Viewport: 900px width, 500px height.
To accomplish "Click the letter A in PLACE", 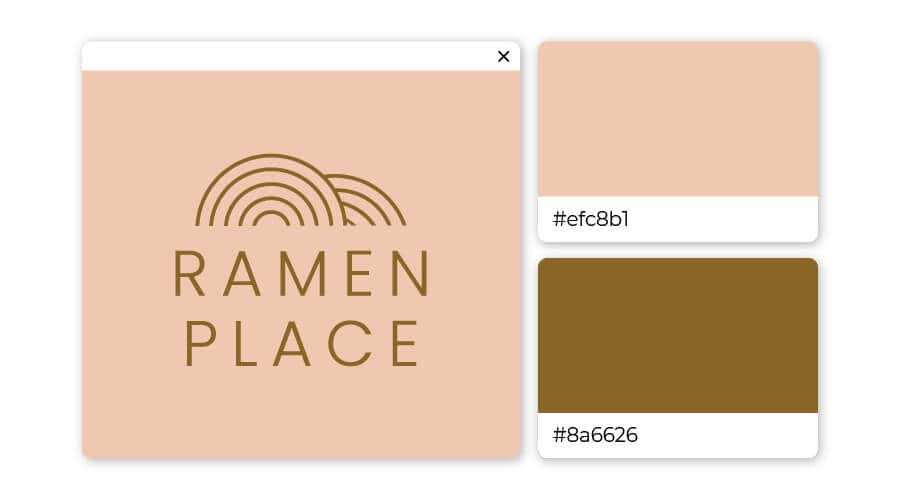I will (292, 343).
